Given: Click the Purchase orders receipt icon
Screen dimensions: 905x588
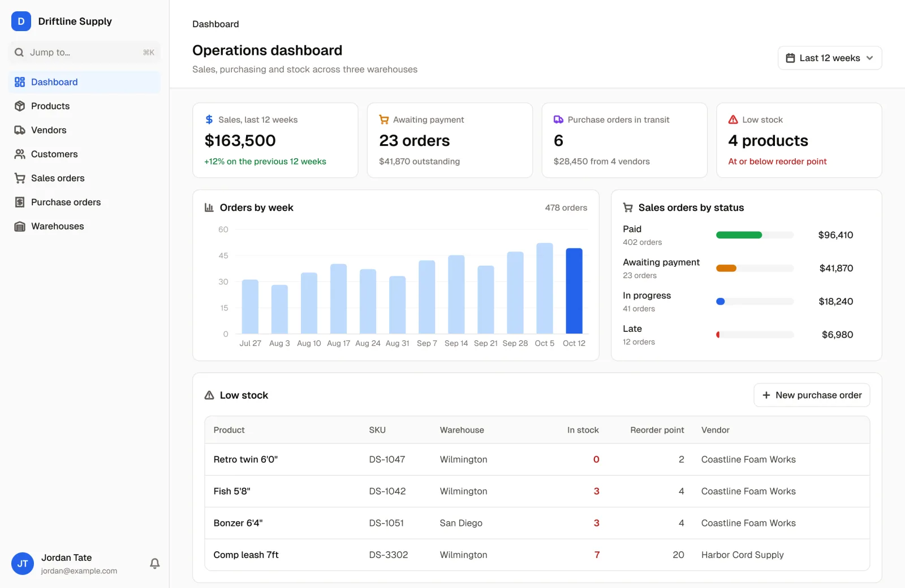Looking at the screenshot, I should pyautogui.click(x=20, y=202).
